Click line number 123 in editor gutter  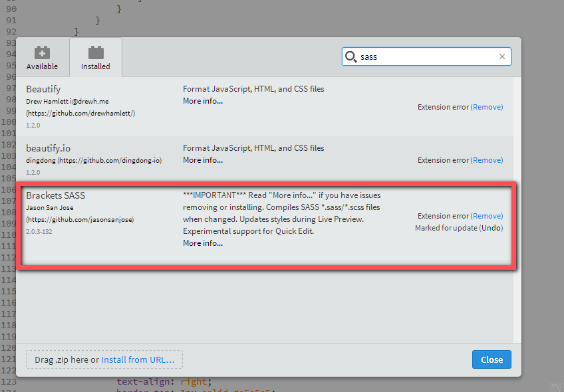9,381
